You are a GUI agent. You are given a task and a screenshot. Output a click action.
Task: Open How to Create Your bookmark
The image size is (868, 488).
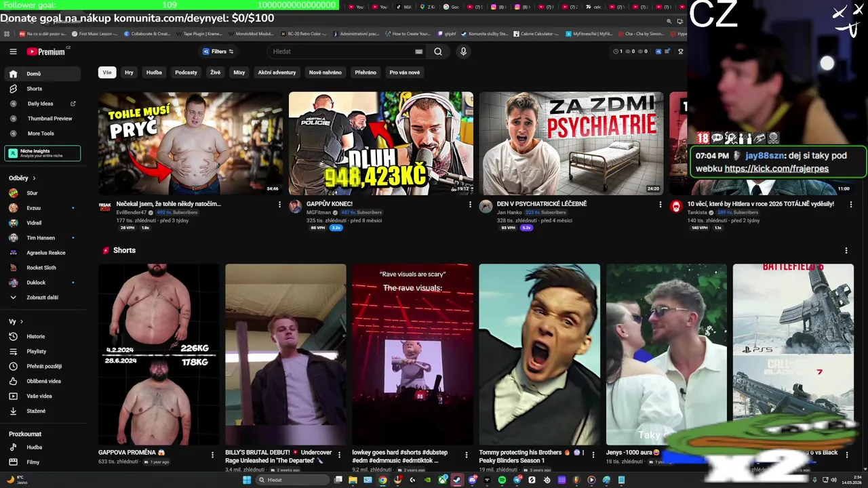pyautogui.click(x=408, y=34)
